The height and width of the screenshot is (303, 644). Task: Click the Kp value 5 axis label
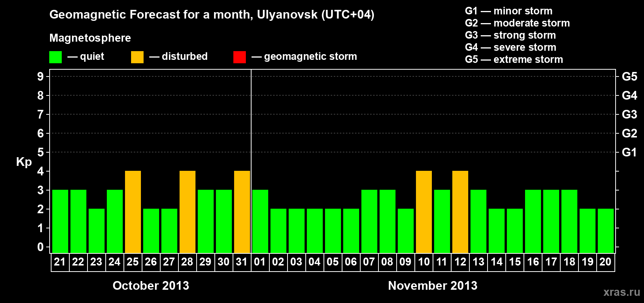[40, 152]
